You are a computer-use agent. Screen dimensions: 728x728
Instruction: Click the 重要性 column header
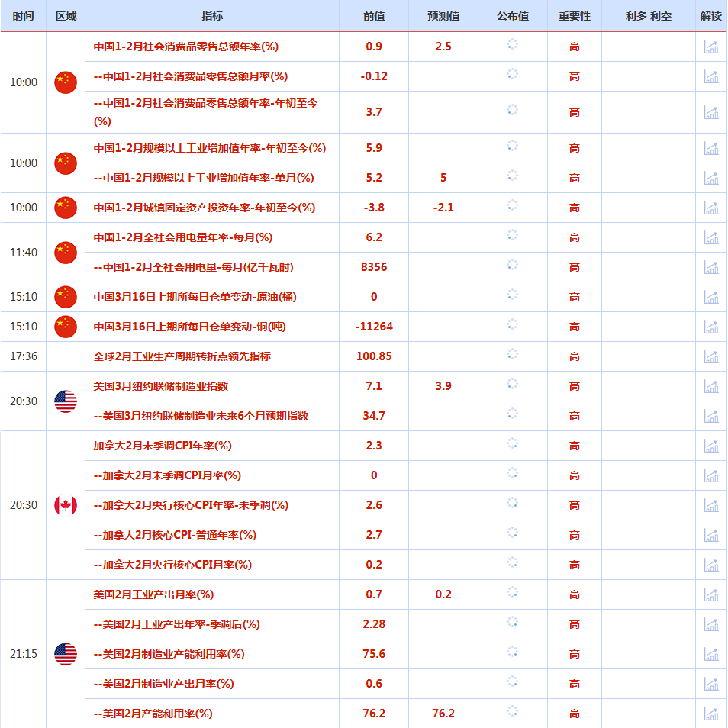(x=575, y=16)
